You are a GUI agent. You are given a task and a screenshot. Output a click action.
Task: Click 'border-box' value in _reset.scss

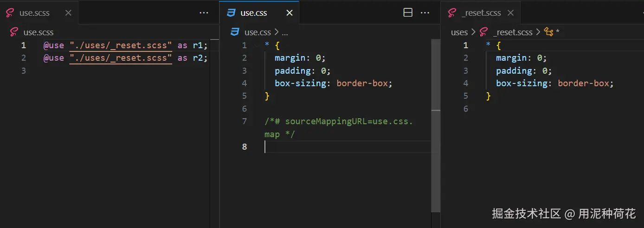coord(583,83)
